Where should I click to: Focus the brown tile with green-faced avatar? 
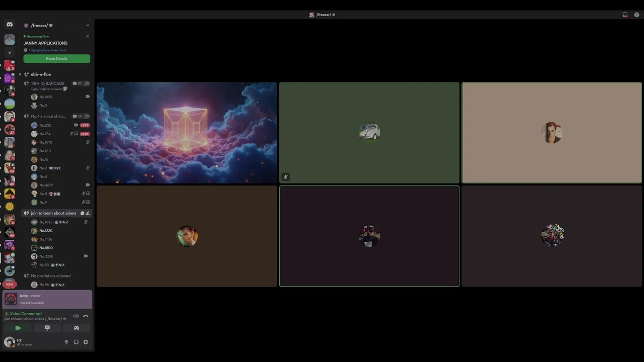[187, 236]
